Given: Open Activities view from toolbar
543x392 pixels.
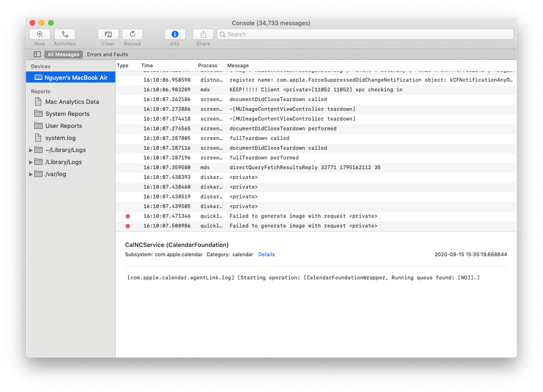Looking at the screenshot, I should (65, 34).
